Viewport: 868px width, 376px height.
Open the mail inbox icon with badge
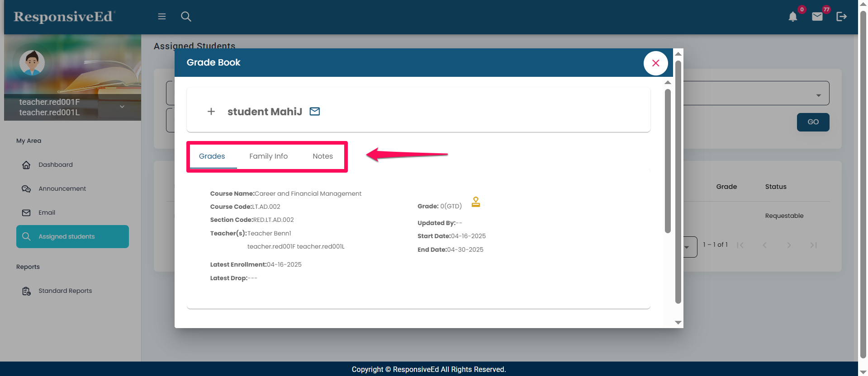pyautogui.click(x=817, y=17)
